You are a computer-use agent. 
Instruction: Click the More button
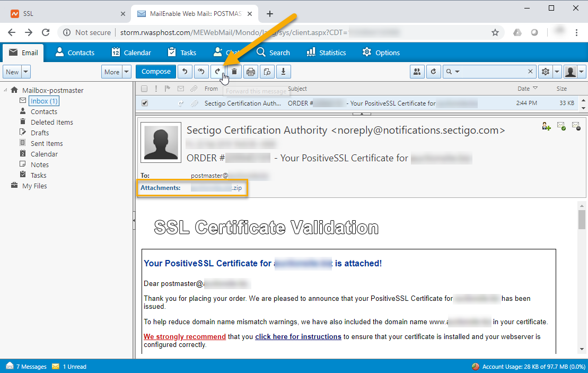point(112,72)
